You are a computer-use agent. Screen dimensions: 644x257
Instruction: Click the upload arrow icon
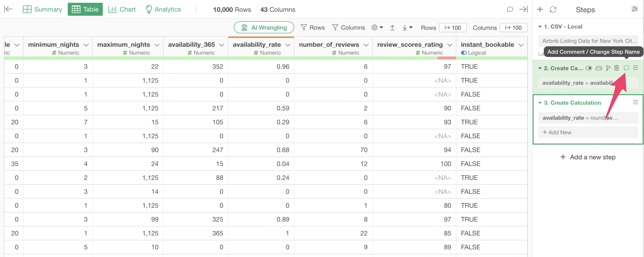[x=392, y=27]
